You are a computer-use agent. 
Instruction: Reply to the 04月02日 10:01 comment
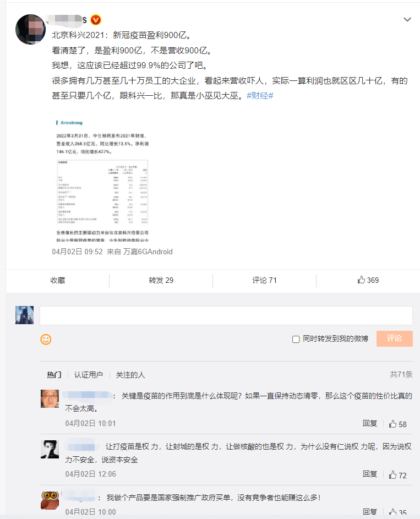pyautogui.click(x=370, y=423)
